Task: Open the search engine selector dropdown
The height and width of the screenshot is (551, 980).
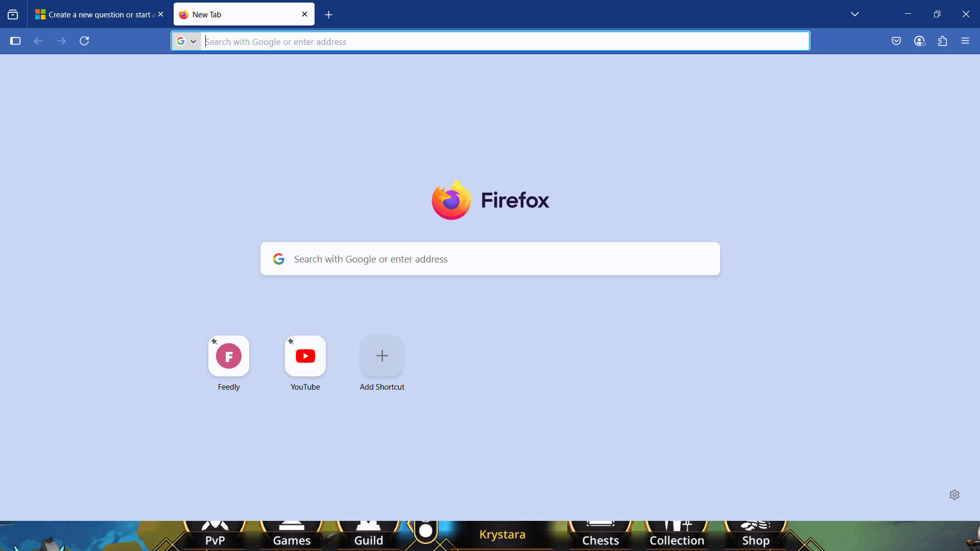Action: pyautogui.click(x=186, y=41)
